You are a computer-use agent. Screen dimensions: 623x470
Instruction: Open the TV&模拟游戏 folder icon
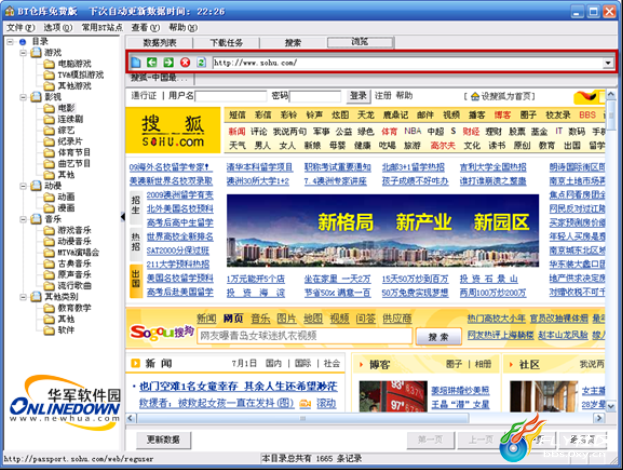click(49, 75)
